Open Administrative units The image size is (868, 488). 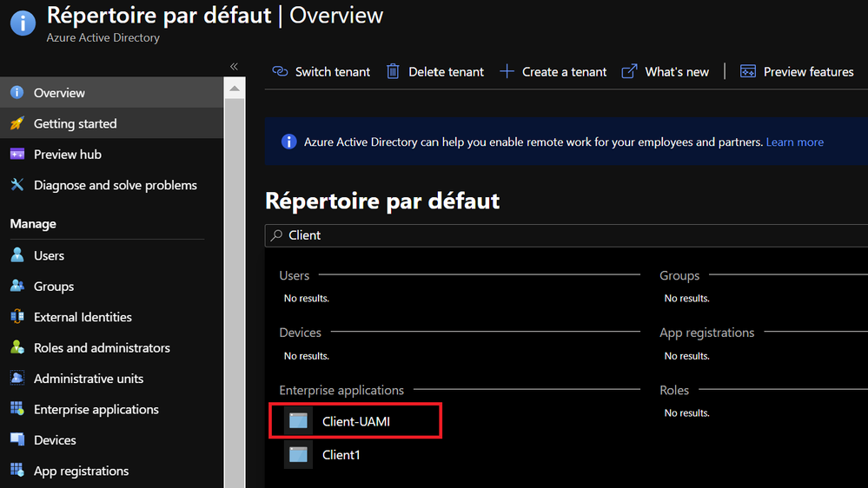(112, 379)
